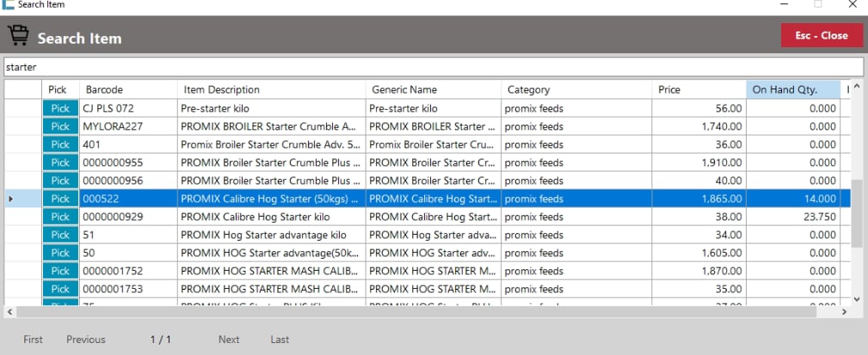The height and width of the screenshot is (355, 868).
Task: Click the Price column header
Action: (699, 89)
